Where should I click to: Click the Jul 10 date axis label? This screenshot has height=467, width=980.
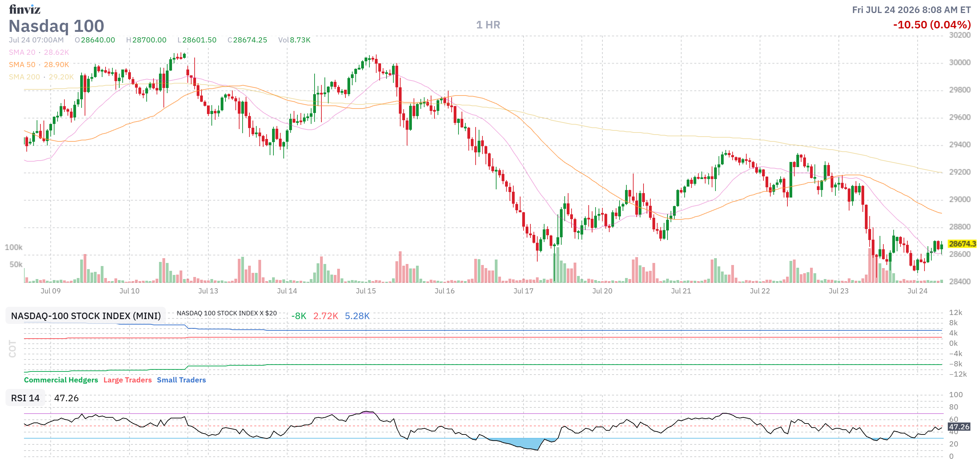(129, 291)
